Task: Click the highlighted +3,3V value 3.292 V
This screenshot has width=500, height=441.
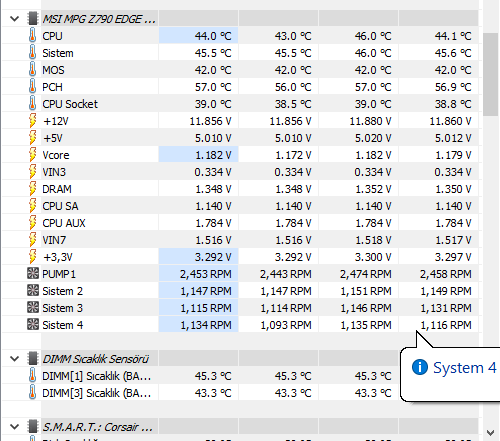Action: point(213,257)
